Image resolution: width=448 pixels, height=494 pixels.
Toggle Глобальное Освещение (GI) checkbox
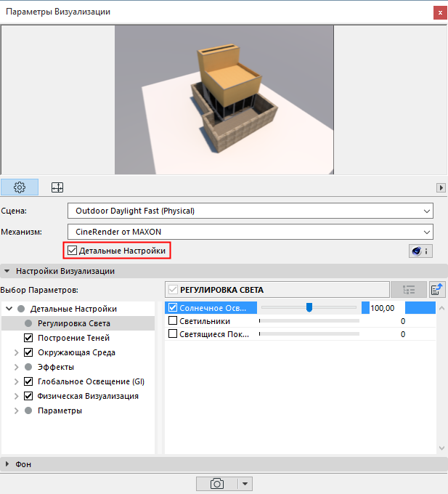(x=28, y=381)
